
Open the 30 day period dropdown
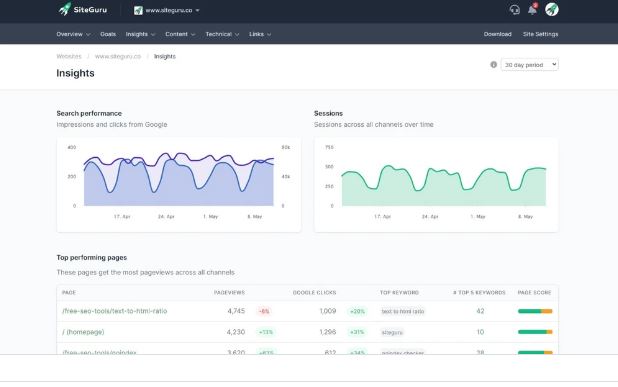coord(530,65)
